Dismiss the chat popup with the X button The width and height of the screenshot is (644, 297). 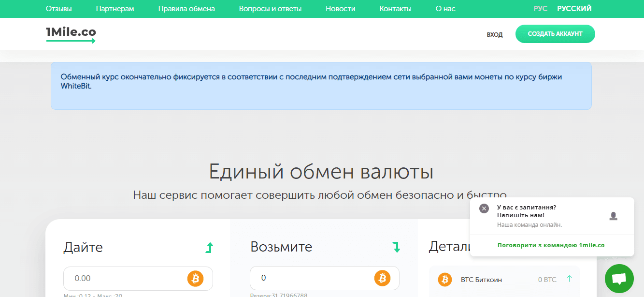click(x=484, y=208)
